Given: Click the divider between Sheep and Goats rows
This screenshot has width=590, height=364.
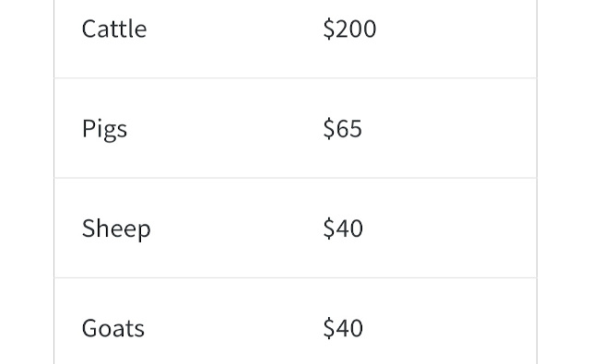Looking at the screenshot, I should [295, 278].
